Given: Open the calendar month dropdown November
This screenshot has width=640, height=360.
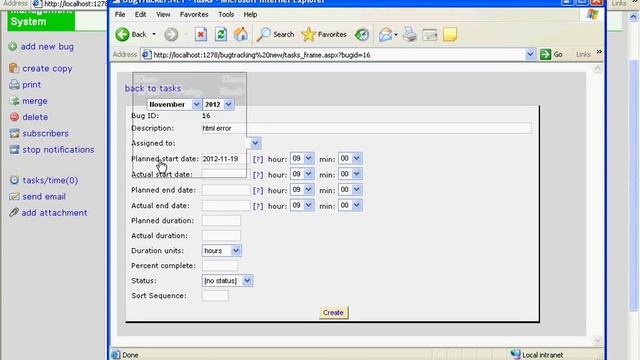Looking at the screenshot, I should coord(174,104).
